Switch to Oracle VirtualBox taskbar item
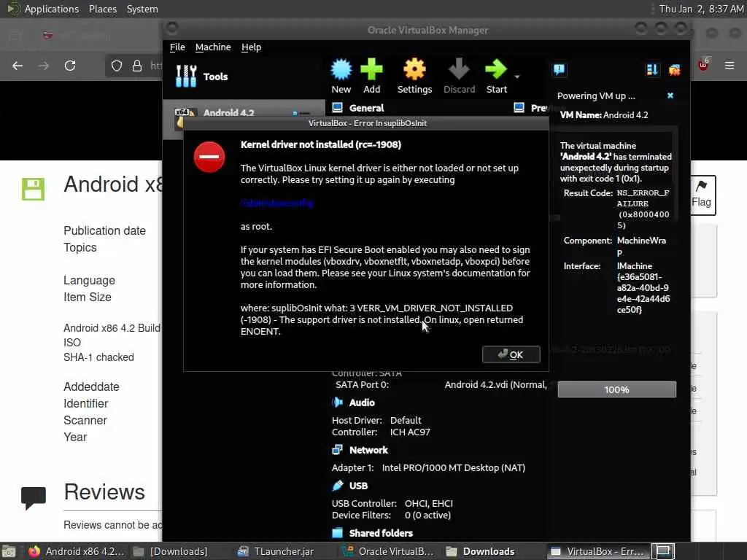The height and width of the screenshot is (560, 747). pyautogui.click(x=388, y=551)
